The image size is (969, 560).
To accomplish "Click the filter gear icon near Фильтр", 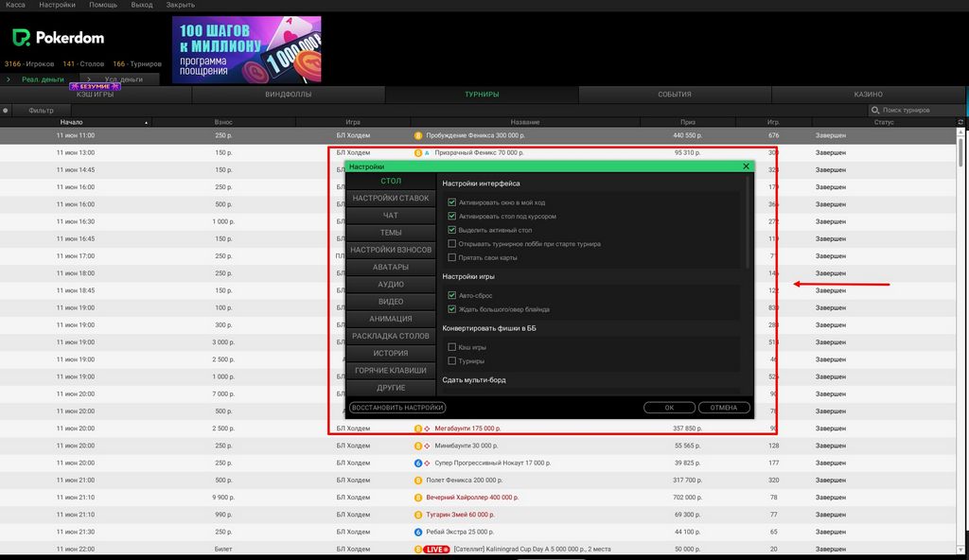I will click(6, 110).
